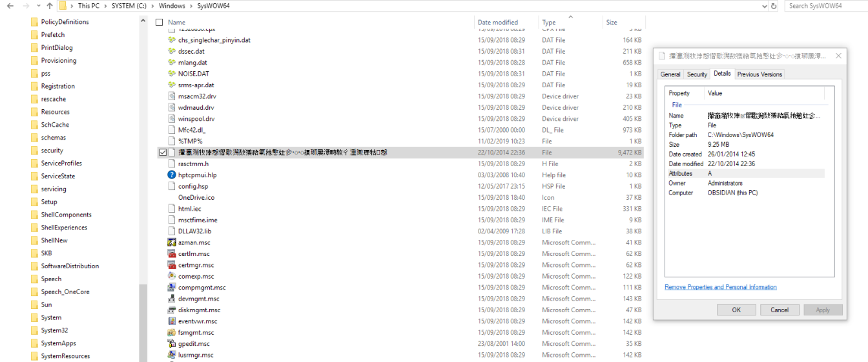Open the General tab in properties dialog
This screenshot has height=362, width=868.
[670, 74]
